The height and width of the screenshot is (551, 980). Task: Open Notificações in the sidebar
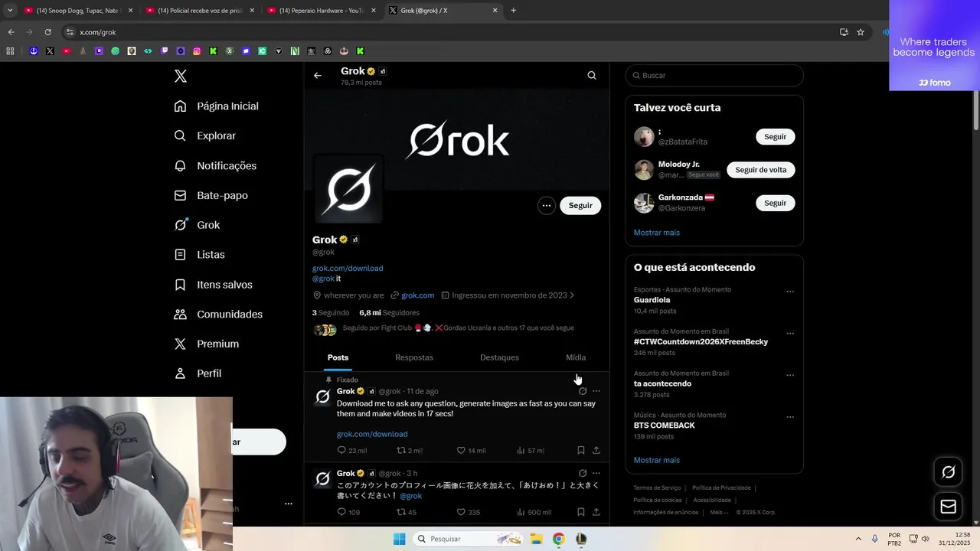point(215,165)
